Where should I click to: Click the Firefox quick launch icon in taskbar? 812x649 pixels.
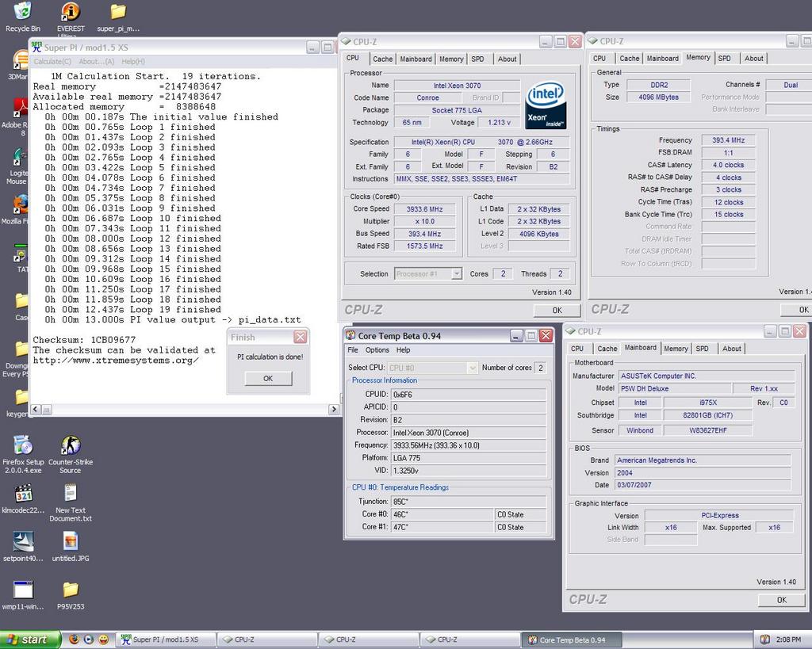point(74,639)
